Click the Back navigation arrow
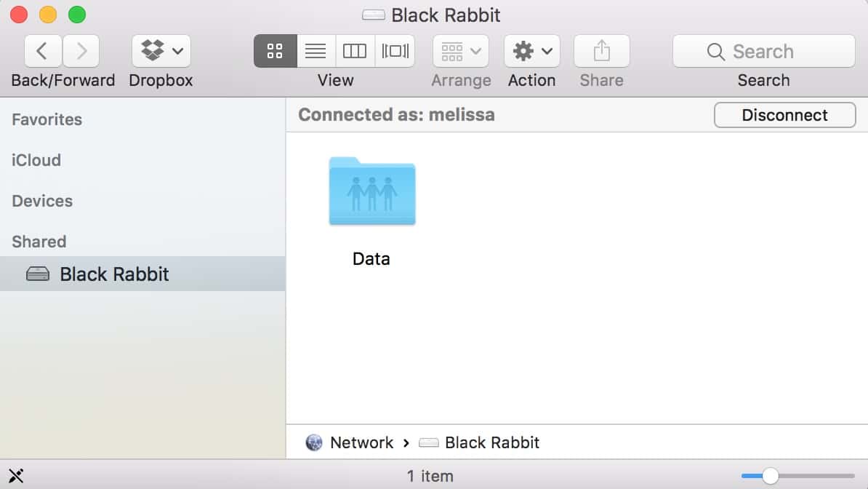This screenshot has height=489, width=868. click(x=43, y=52)
